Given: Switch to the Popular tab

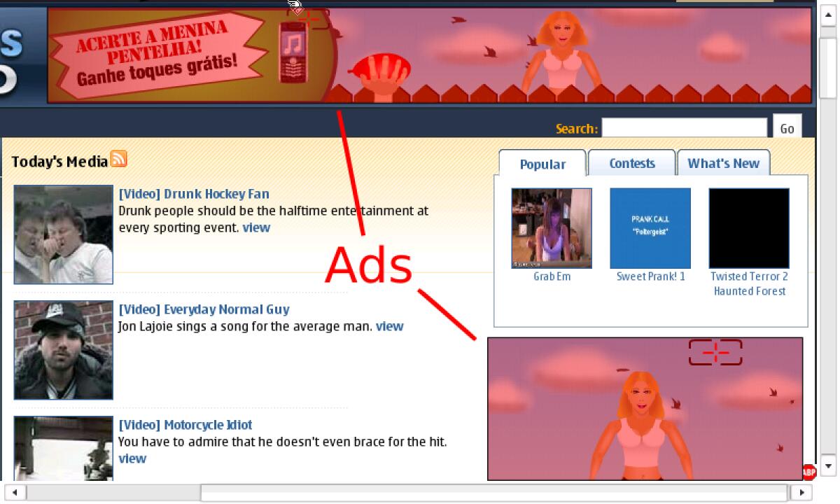Looking at the screenshot, I should coord(542,164).
